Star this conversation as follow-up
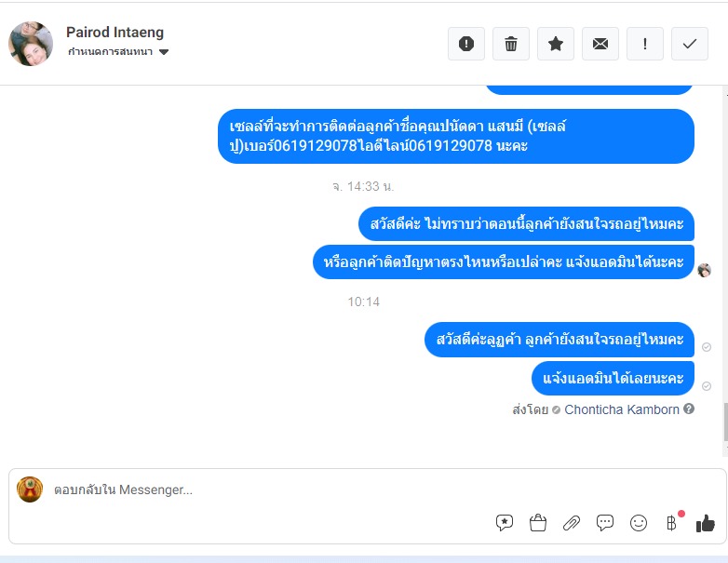This screenshot has width=728, height=563. click(555, 44)
